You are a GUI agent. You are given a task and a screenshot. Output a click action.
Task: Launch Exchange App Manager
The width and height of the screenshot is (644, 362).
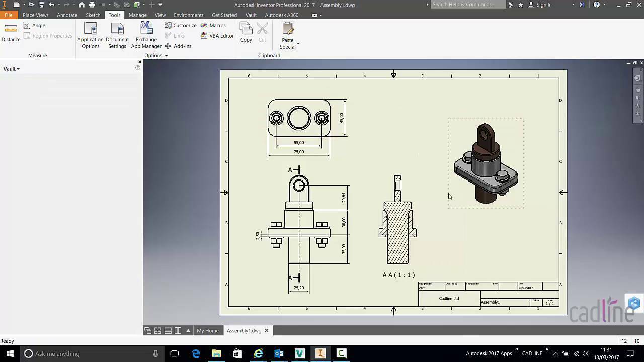pyautogui.click(x=146, y=35)
